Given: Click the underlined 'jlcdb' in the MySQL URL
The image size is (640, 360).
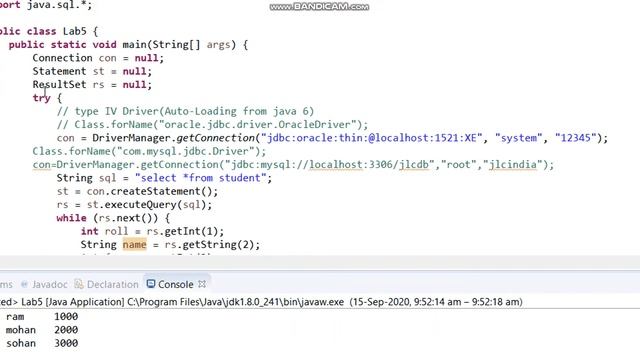Looking at the screenshot, I should pos(414,165).
